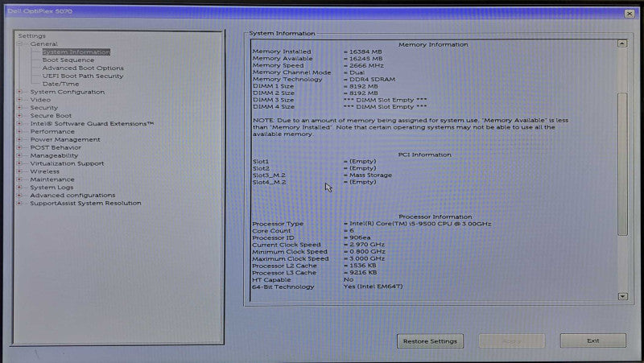
Task: Select the Wireless category label
Action: coord(45,171)
